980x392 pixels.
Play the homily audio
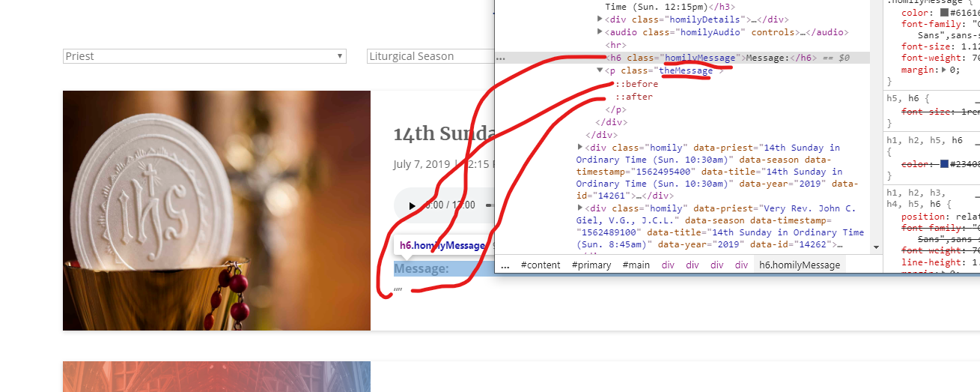412,205
